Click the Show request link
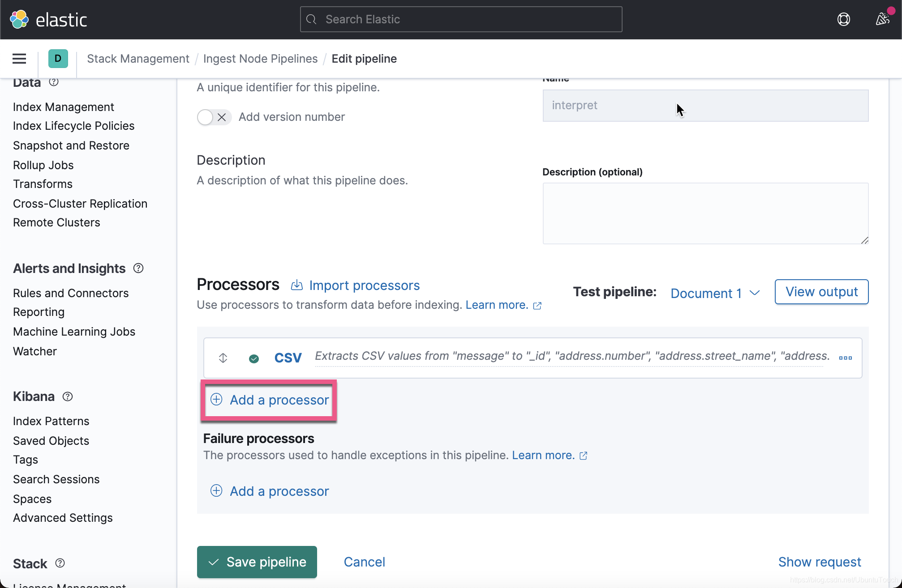The width and height of the screenshot is (902, 588). click(820, 562)
